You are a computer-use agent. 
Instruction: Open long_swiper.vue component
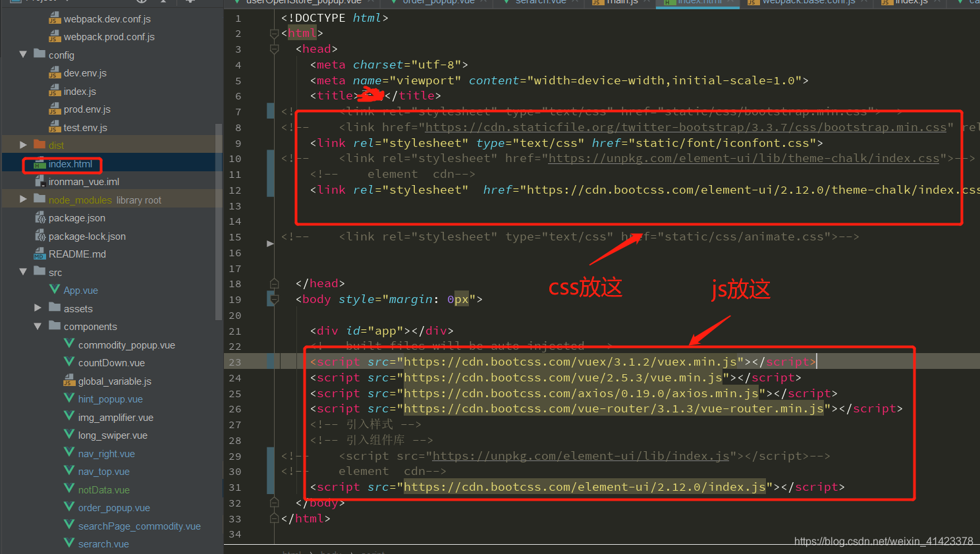(x=113, y=435)
